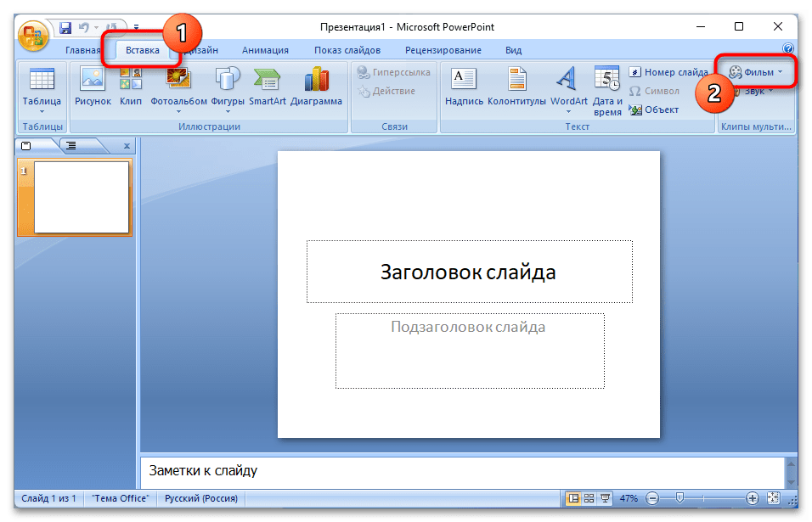Save the presentation with the floppy disk icon
Viewport: 812px width, 522px height.
coord(65,27)
